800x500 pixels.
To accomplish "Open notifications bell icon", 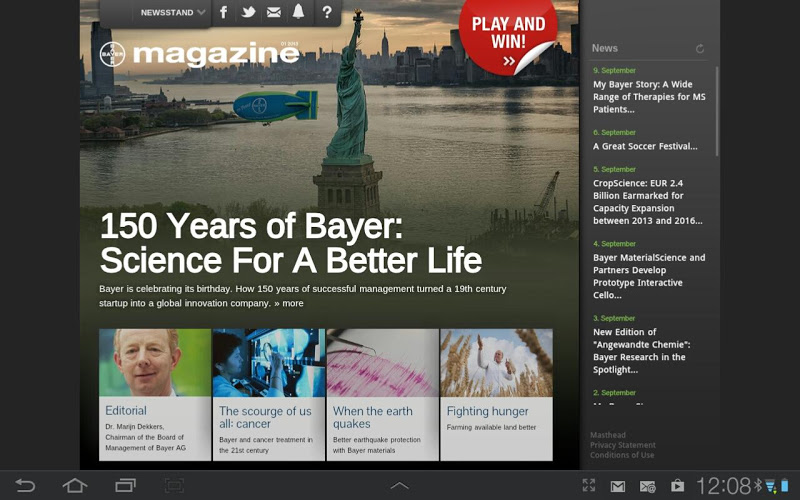I will pyautogui.click(x=298, y=11).
